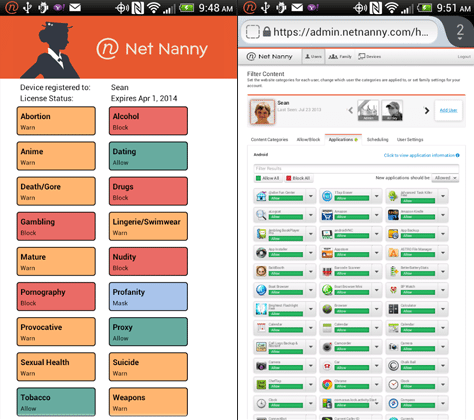Click the Logout link
This screenshot has height=420, width=474.
[x=464, y=57]
